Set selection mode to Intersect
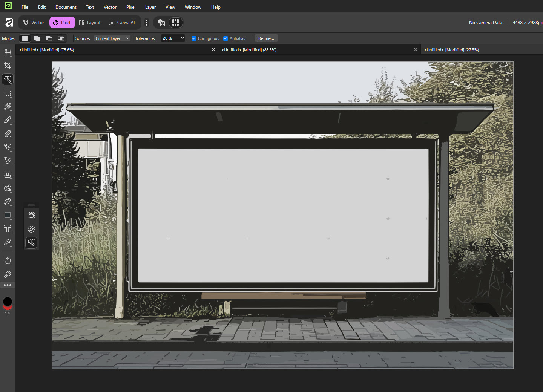 61,38
